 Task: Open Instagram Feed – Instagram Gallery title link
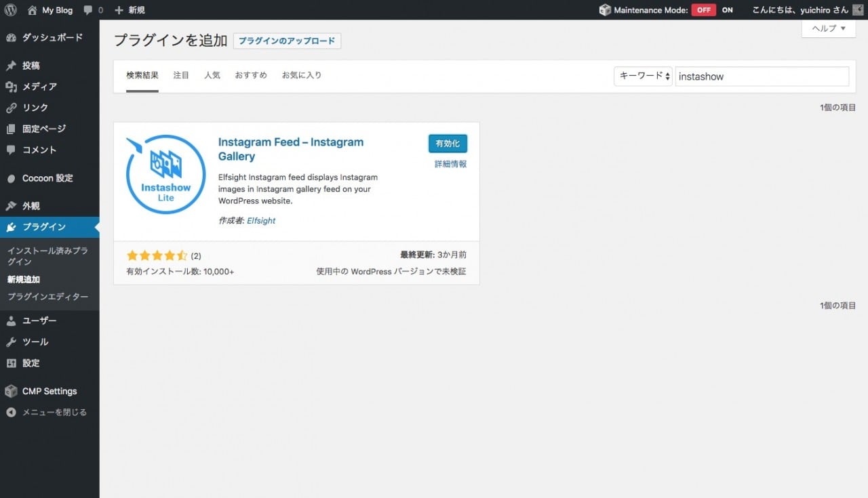click(291, 149)
